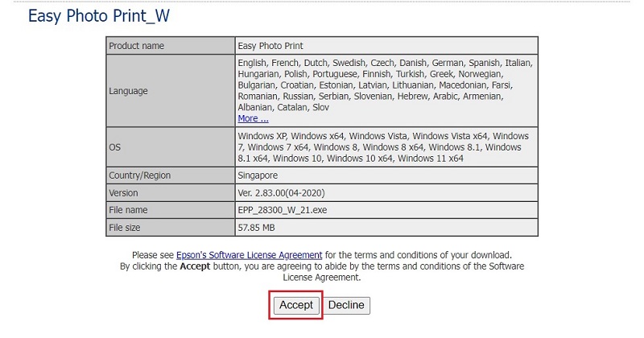Click the Accept button
Screen dimensions: 644x338
click(x=296, y=305)
